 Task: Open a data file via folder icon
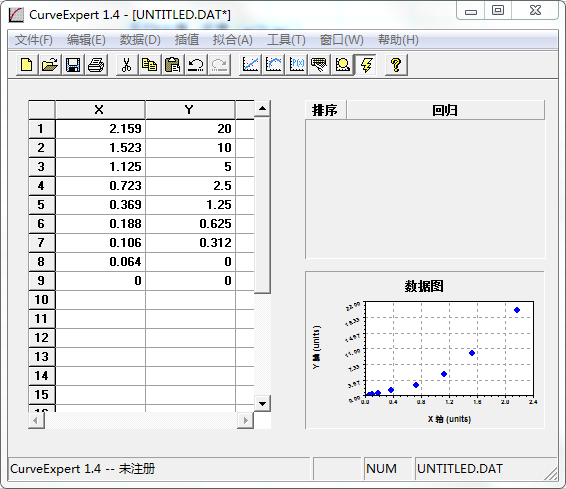click(x=50, y=65)
